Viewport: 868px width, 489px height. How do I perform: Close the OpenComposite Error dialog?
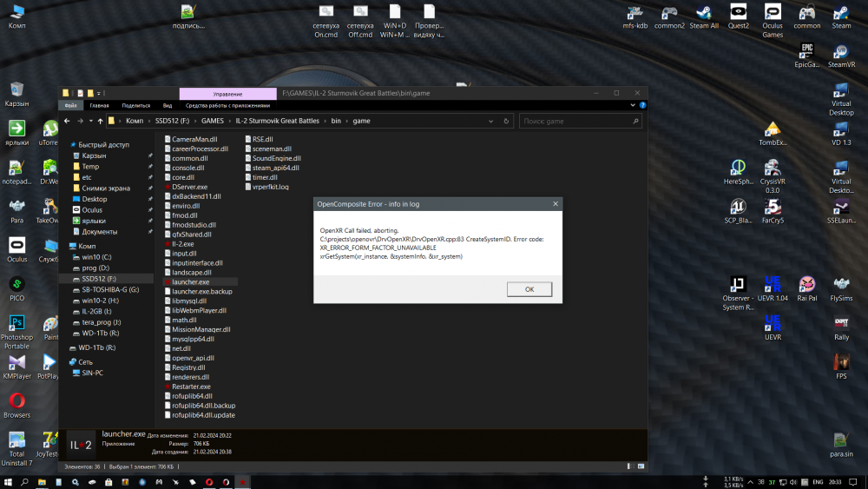556,204
